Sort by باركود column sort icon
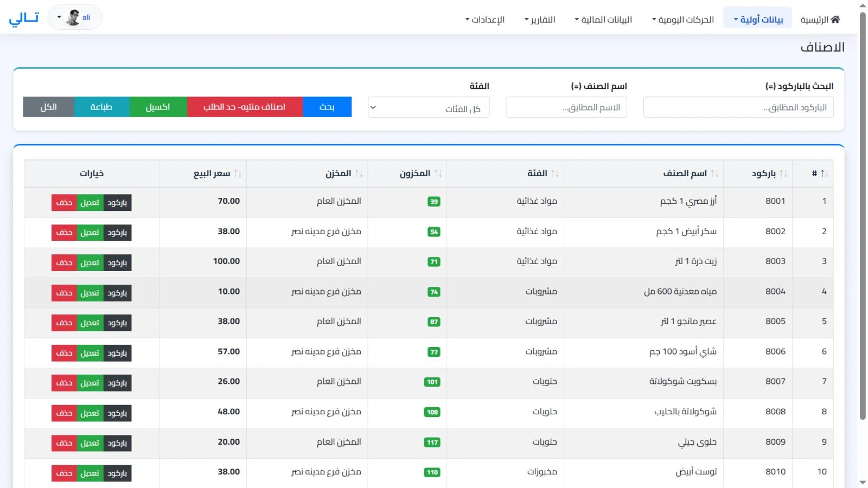Screen dimensions: 868x488 click(783, 174)
